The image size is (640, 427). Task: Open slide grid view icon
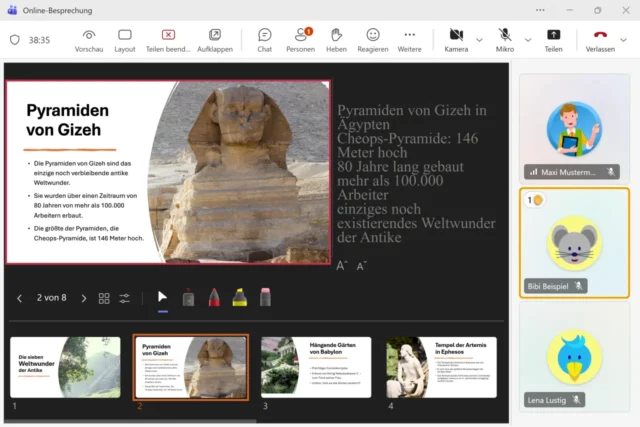click(104, 298)
